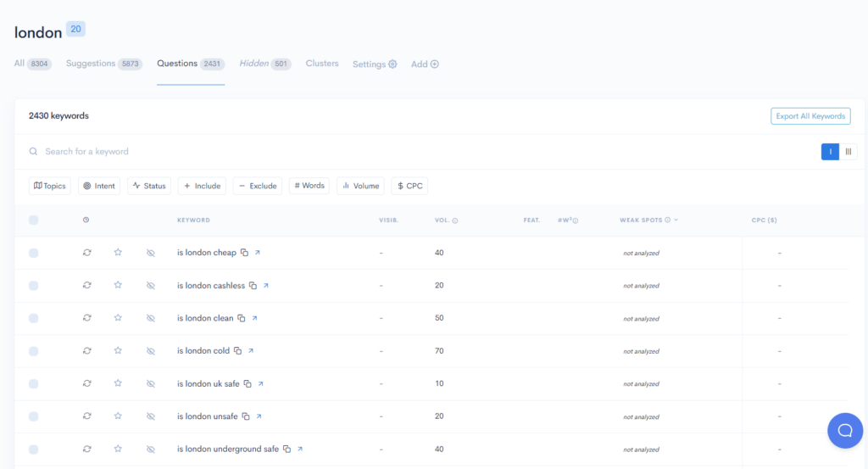Switch to the Suggestions tab
This screenshot has height=469, width=868.
click(104, 64)
